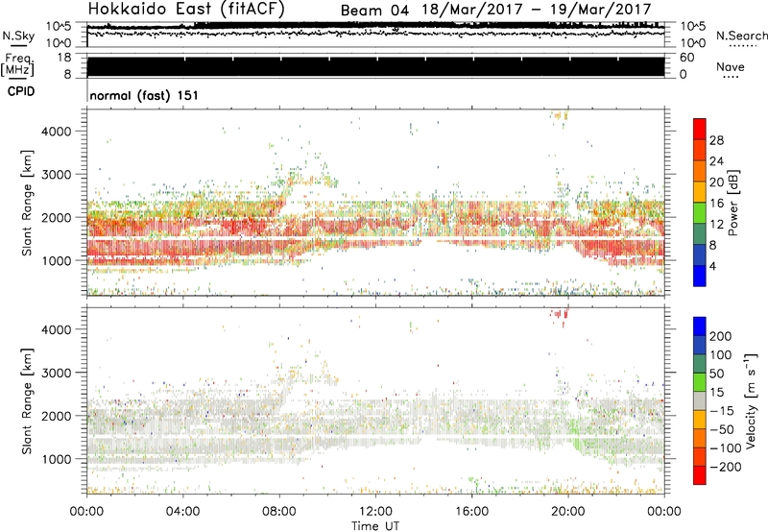Viewport: 768px width, 532px height.
Task: Click the 'Velocity [m s-1]' colorbar label
Action: point(751,401)
